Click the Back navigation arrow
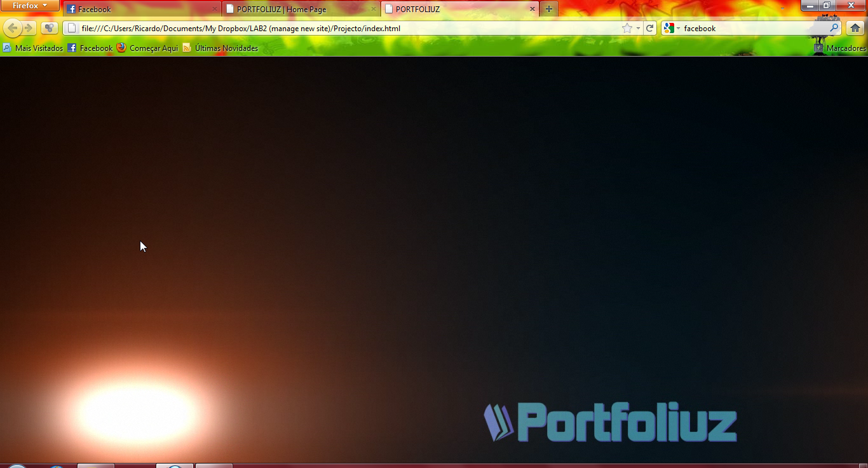Image resolution: width=868 pixels, height=468 pixels. tap(13, 28)
